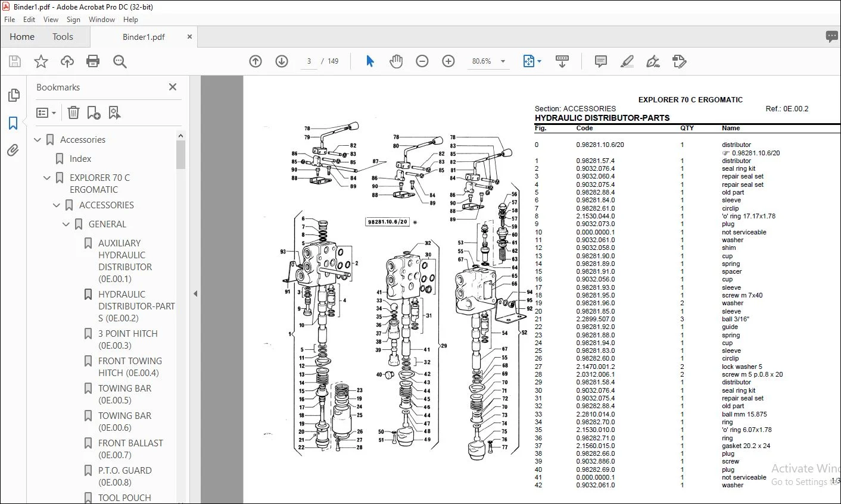This screenshot has height=504, width=841.
Task: Open AUXILIARY HYDRAULIC DISTRIBUTOR (0E.00.1) bookmark
Action: point(125,261)
